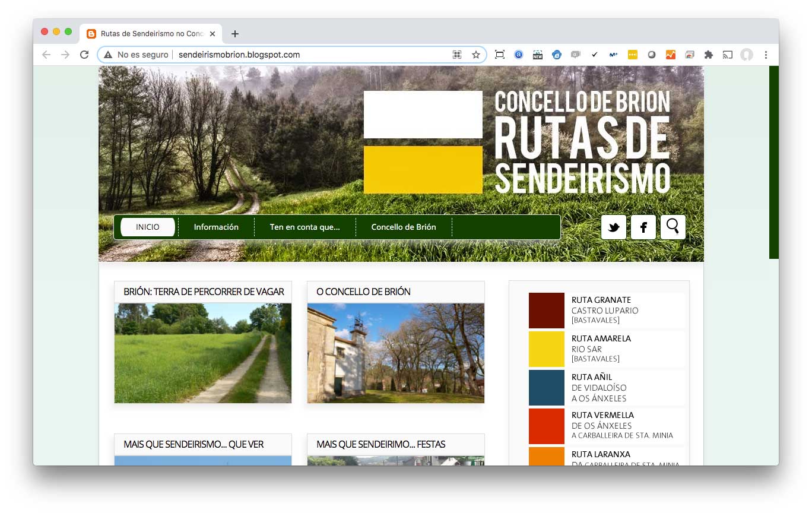The width and height of the screenshot is (812, 513).
Task: Click the red RUTA VERMELLA color square
Action: [x=547, y=426]
